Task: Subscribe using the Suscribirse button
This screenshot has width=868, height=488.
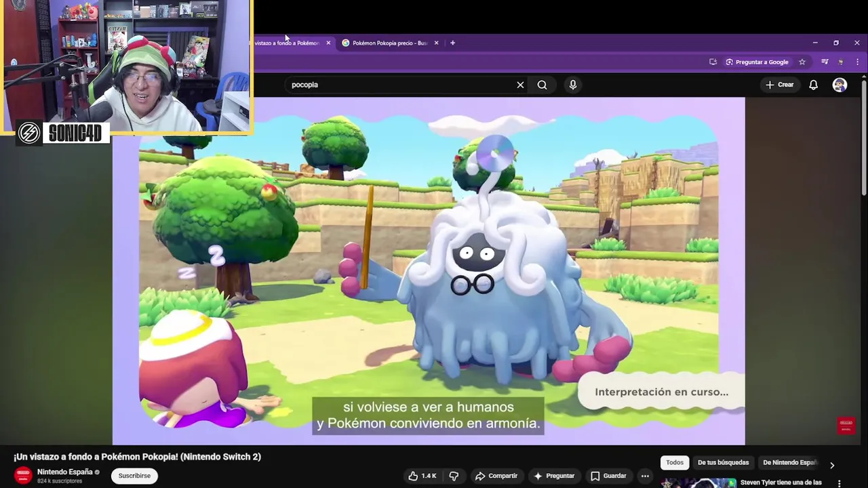Action: pos(134,476)
